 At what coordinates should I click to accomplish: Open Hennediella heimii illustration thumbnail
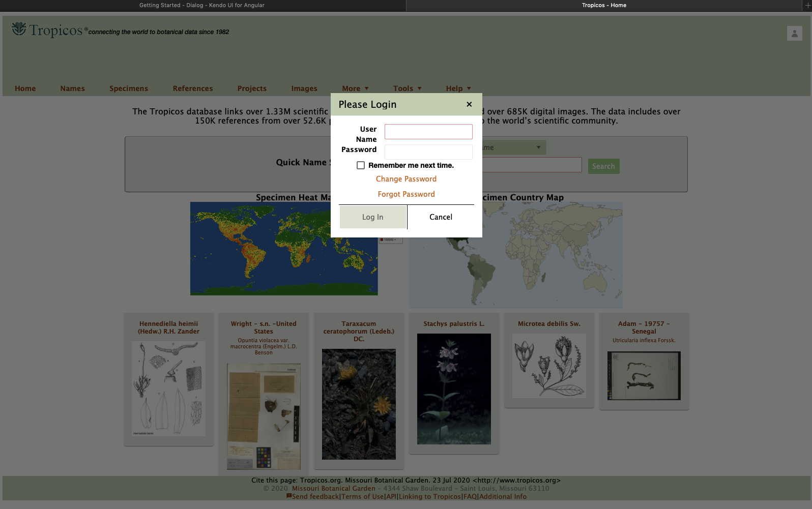pos(168,389)
